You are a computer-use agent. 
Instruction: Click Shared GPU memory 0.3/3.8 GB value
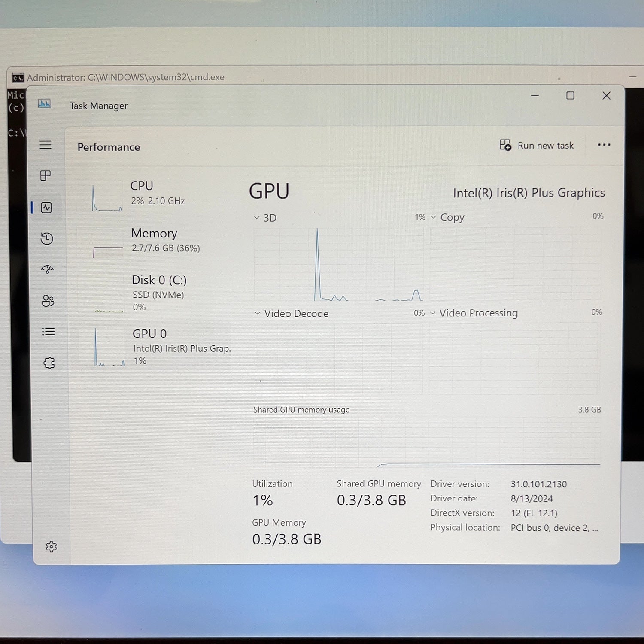coord(371,500)
